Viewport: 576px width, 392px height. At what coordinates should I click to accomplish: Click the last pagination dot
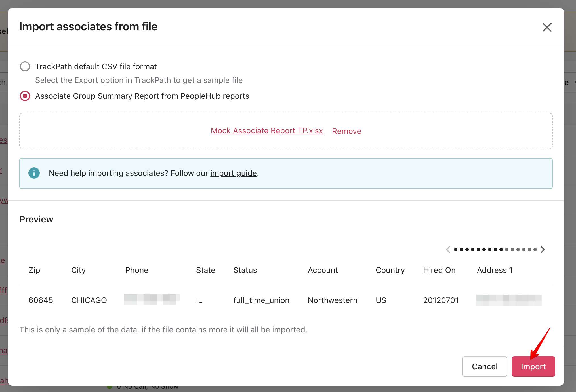pos(535,250)
